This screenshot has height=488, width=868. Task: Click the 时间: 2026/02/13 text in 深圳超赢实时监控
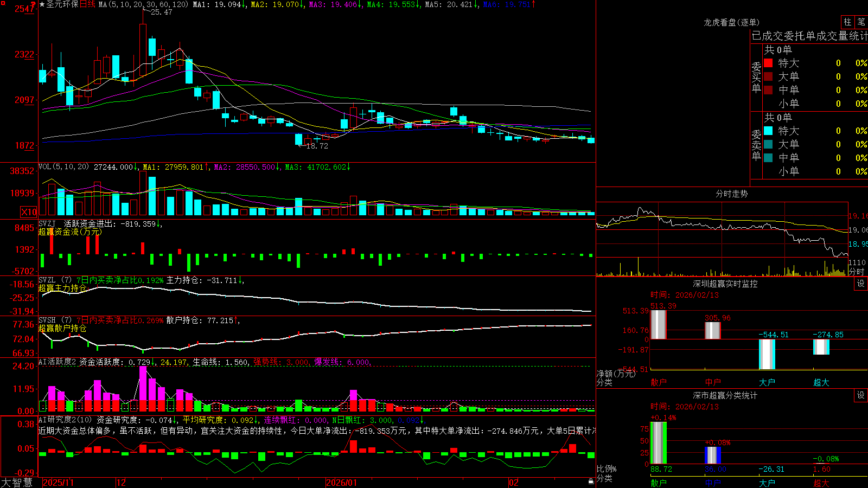click(685, 295)
